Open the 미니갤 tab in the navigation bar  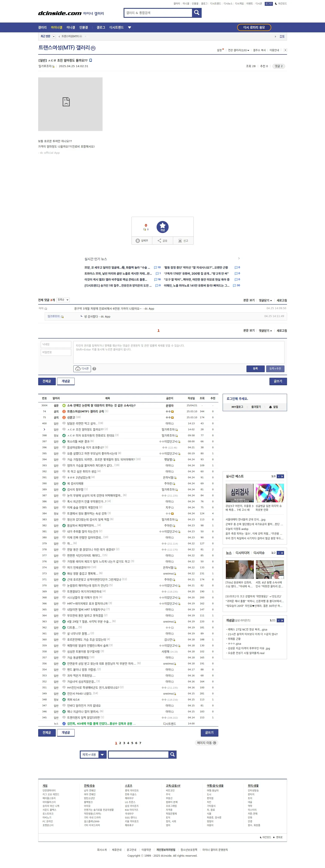point(71,28)
